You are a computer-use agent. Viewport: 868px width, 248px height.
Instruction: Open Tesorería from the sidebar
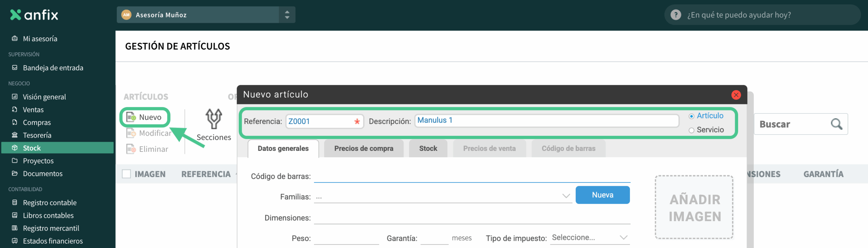click(x=37, y=135)
